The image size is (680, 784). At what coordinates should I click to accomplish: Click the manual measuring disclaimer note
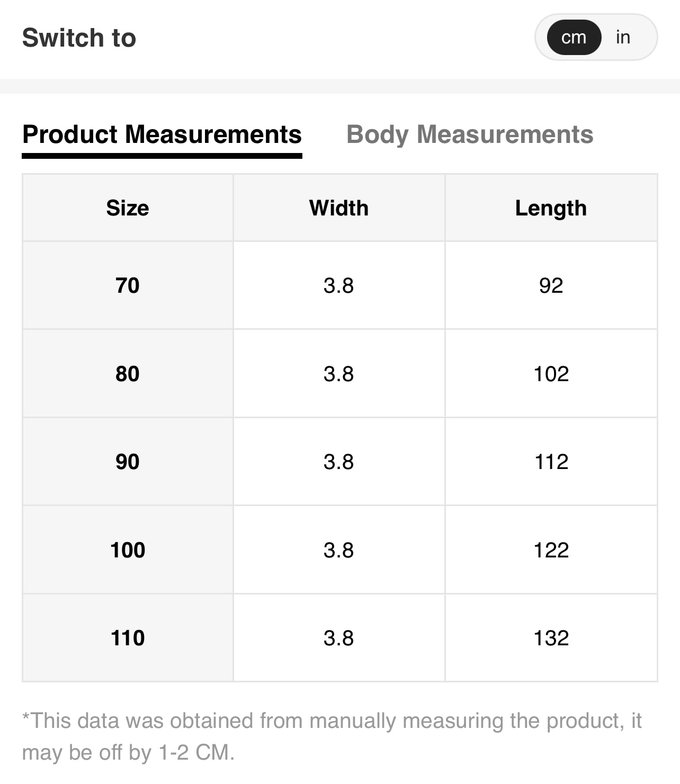click(332, 736)
